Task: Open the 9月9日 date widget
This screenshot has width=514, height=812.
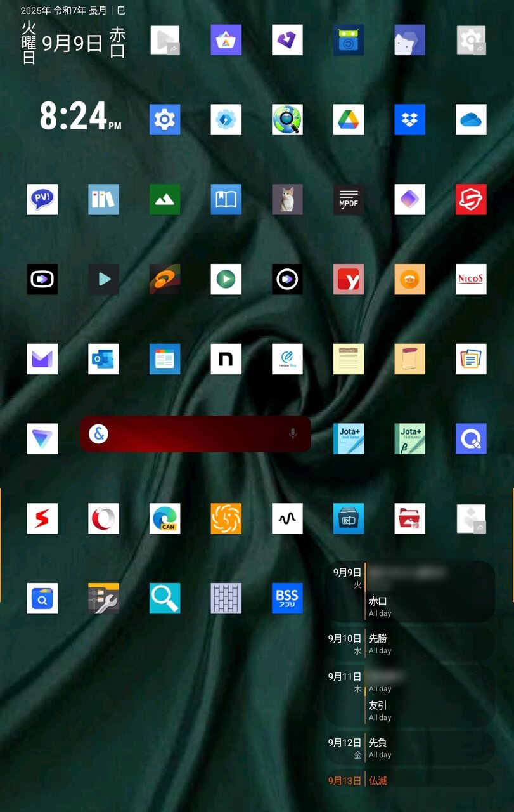Action: (72, 43)
